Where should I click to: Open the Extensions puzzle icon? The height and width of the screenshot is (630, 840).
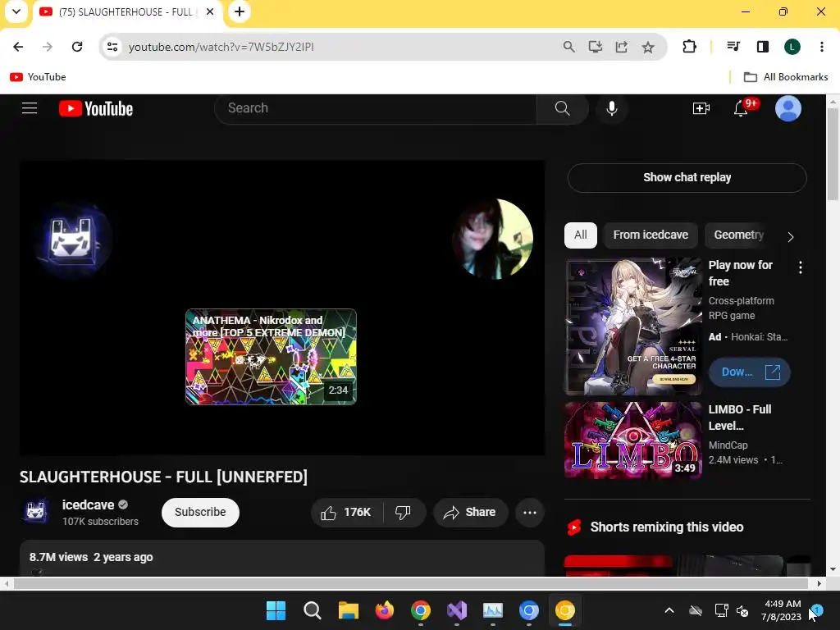[689, 47]
